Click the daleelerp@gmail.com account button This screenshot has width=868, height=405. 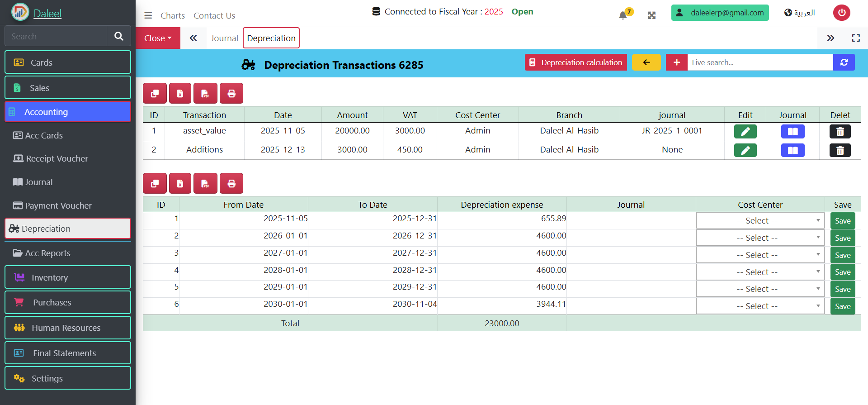(x=720, y=13)
